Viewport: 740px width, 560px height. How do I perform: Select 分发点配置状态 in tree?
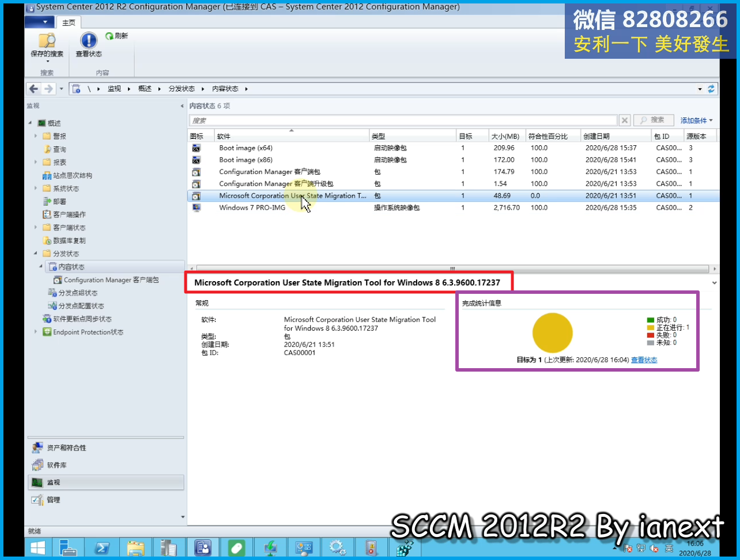(76, 306)
